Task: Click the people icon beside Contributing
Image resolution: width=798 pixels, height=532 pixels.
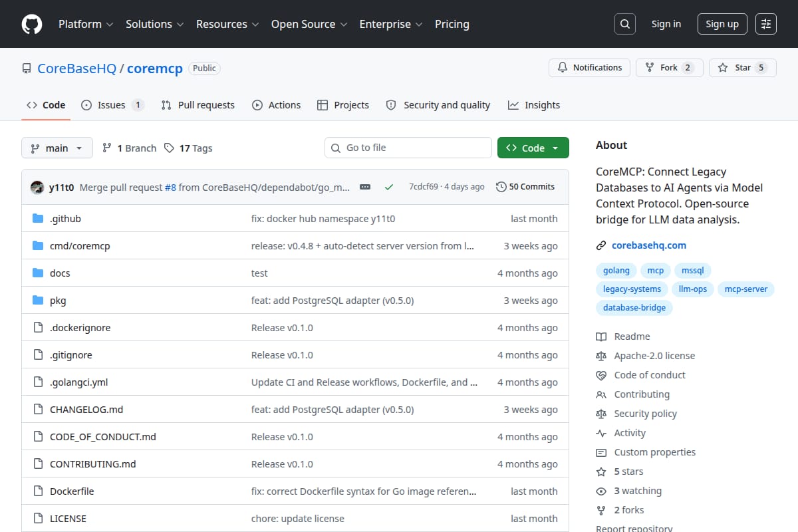Action: pyautogui.click(x=601, y=394)
